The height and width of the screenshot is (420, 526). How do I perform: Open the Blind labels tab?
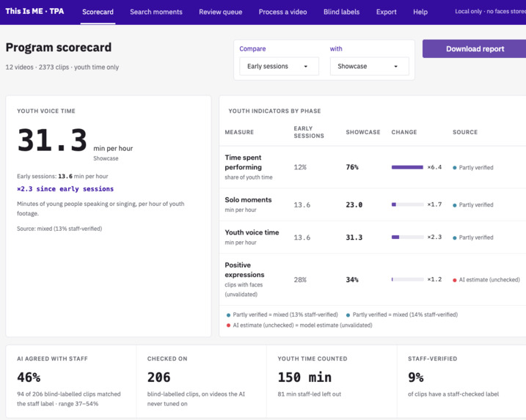(341, 12)
